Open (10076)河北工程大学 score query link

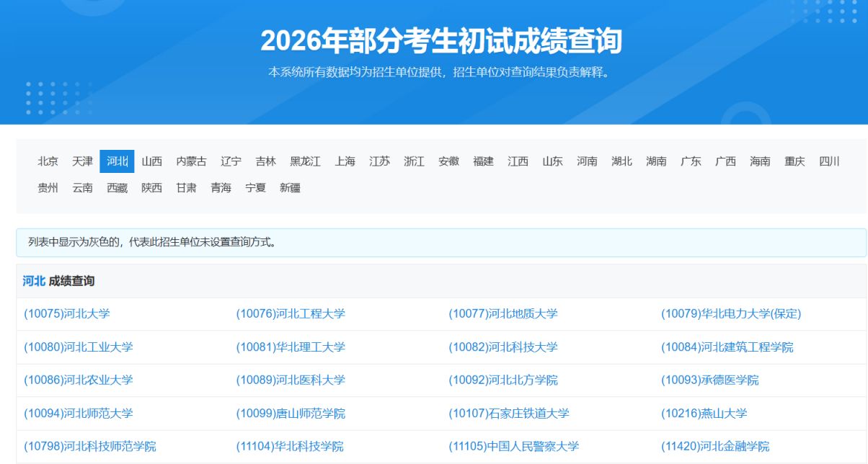click(291, 314)
